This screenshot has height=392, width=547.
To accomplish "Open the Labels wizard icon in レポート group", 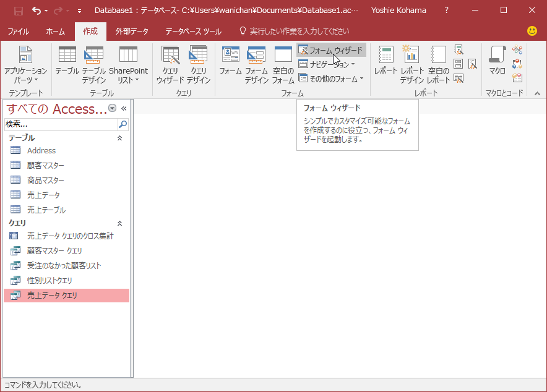I will tap(459, 64).
